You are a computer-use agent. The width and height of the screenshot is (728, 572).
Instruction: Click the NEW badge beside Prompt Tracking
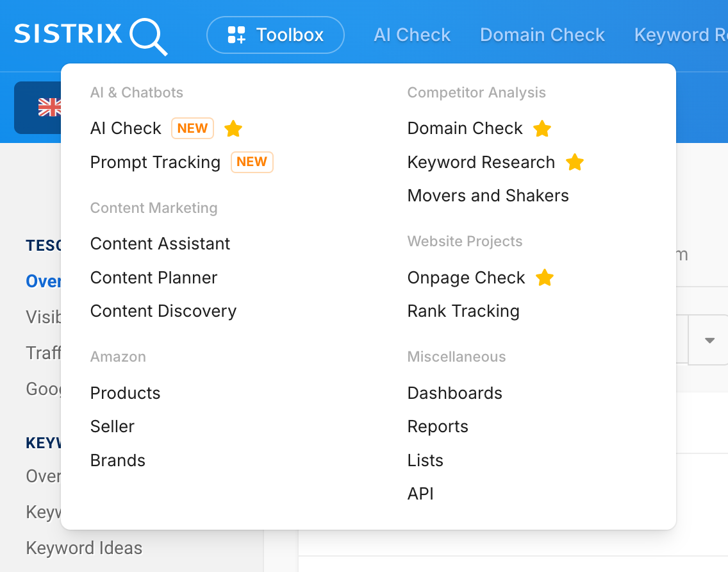tap(251, 162)
